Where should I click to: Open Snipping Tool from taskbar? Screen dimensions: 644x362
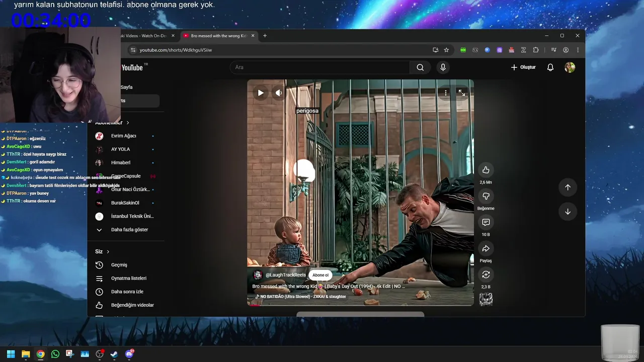[69, 354]
